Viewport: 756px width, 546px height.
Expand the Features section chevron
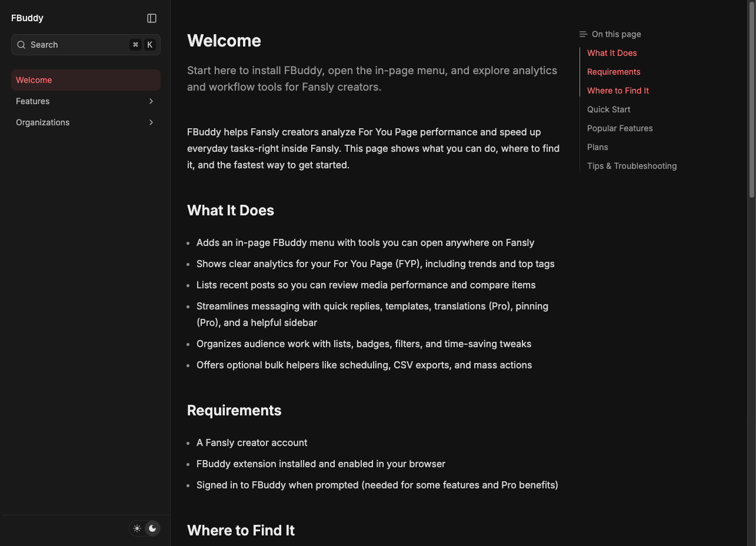pos(151,101)
